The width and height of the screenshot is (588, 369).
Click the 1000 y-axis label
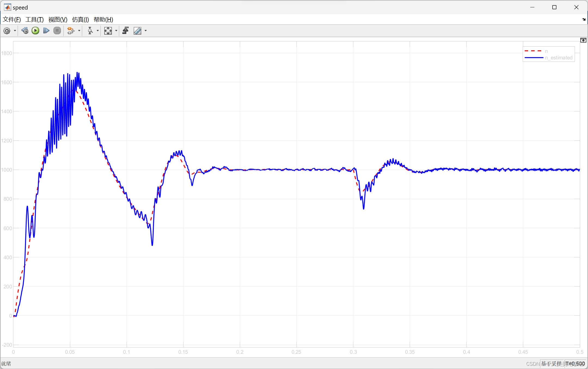[x=7, y=170]
